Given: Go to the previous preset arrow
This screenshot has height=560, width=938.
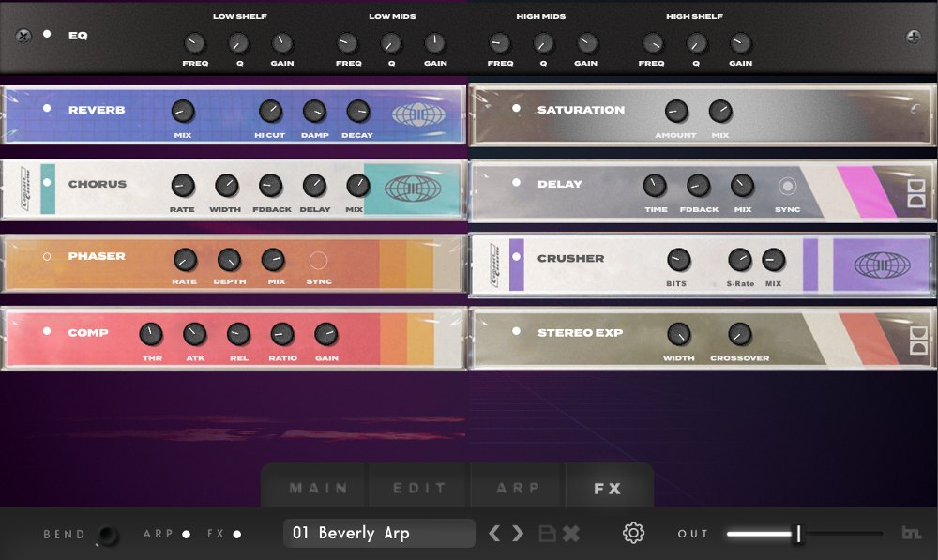Looking at the screenshot, I should [x=495, y=533].
